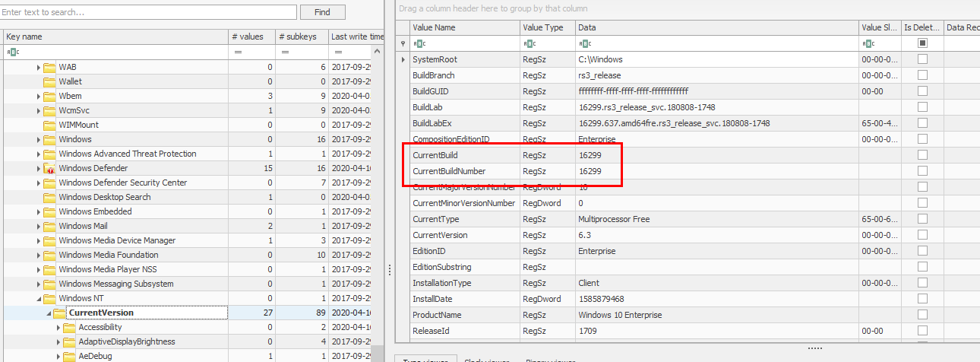Viewport: 980px width, 362px height.
Task: Toggle Is Deleted checkbox for ProductName row
Action: point(922,315)
